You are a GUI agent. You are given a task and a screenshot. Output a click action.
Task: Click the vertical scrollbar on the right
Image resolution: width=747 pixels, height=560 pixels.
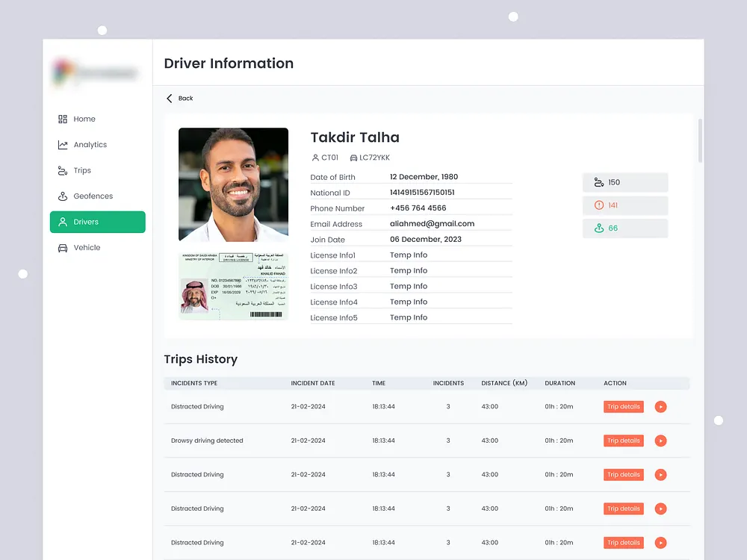pyautogui.click(x=700, y=140)
